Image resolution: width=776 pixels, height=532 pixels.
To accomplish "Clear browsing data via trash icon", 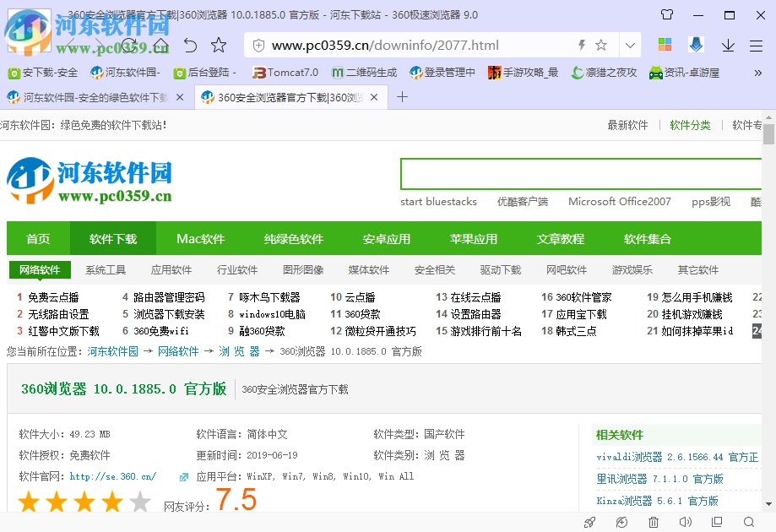I will pos(653,522).
